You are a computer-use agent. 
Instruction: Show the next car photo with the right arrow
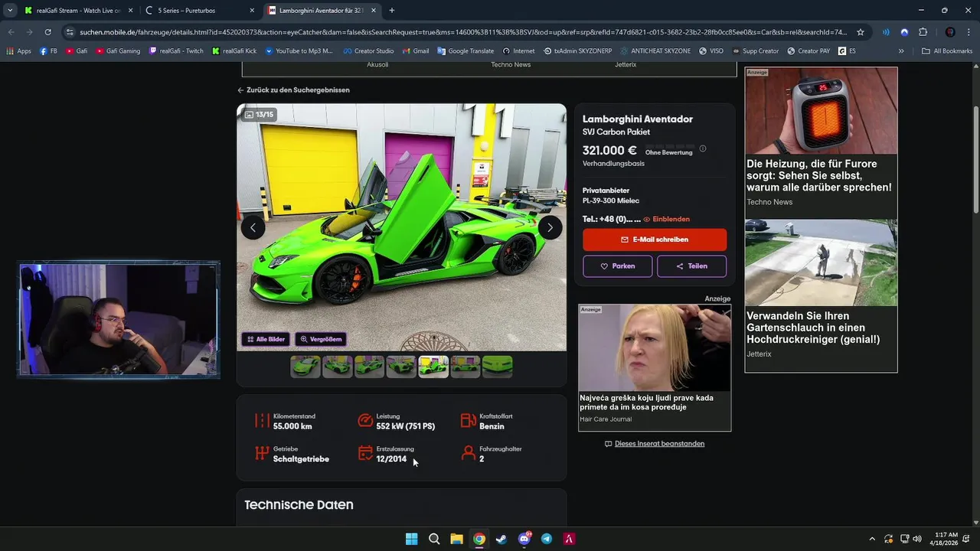pyautogui.click(x=550, y=227)
